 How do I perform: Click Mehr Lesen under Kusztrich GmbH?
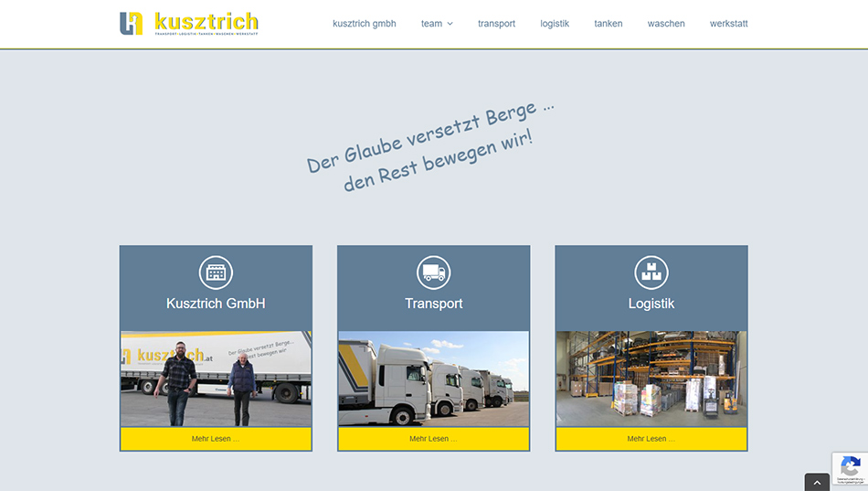click(216, 439)
